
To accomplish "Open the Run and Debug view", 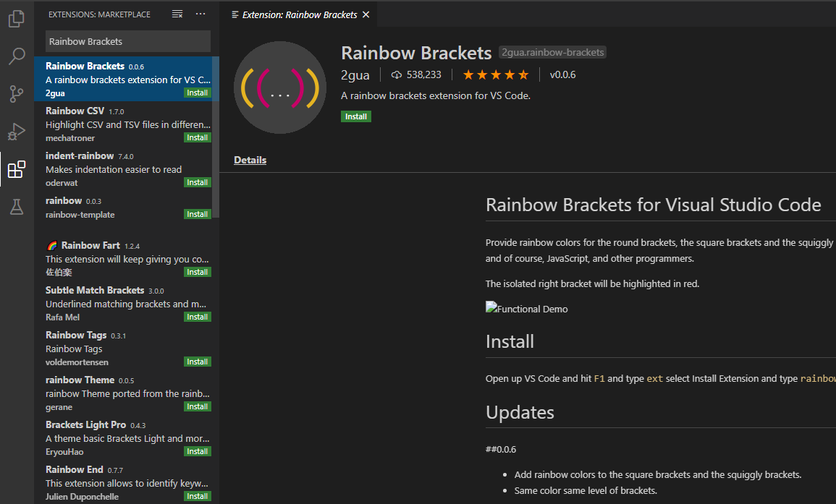I will (17, 131).
